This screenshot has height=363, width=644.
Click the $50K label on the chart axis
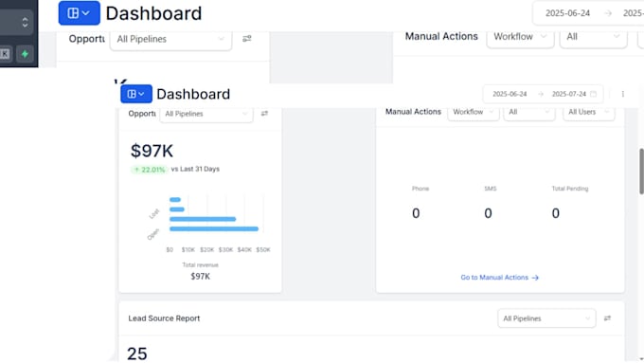click(x=263, y=249)
